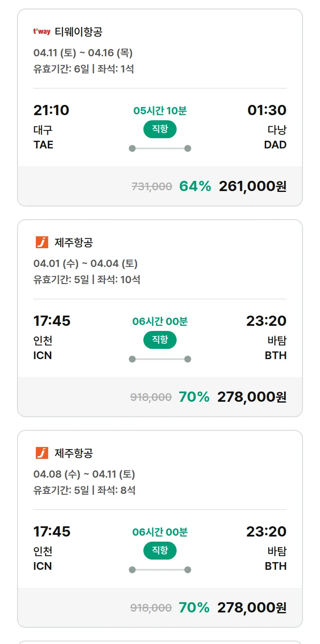Click the struck-through 731,000 original price
This screenshot has width=320, height=644.
[x=152, y=186]
